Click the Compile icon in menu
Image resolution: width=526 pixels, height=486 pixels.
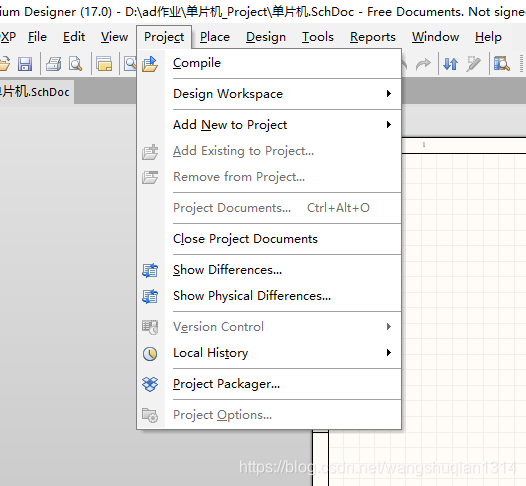150,64
